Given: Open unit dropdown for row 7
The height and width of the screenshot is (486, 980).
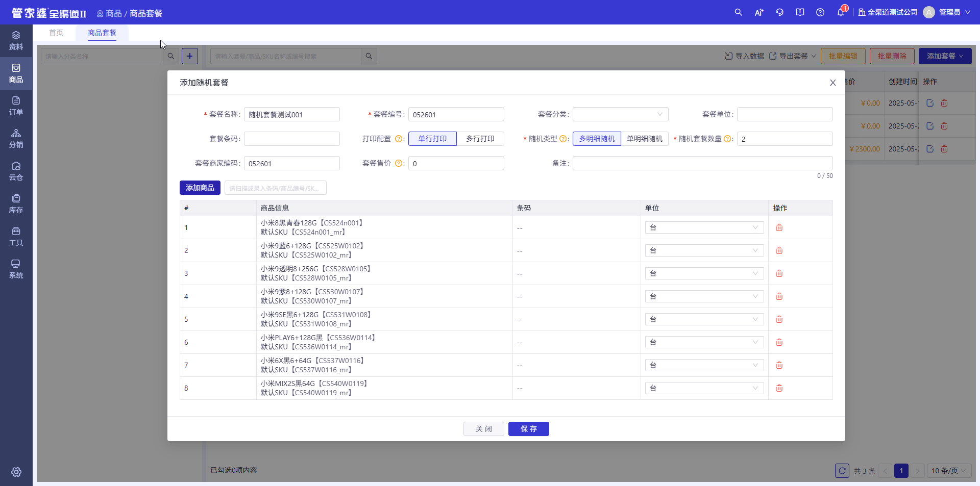Looking at the screenshot, I should point(704,365).
